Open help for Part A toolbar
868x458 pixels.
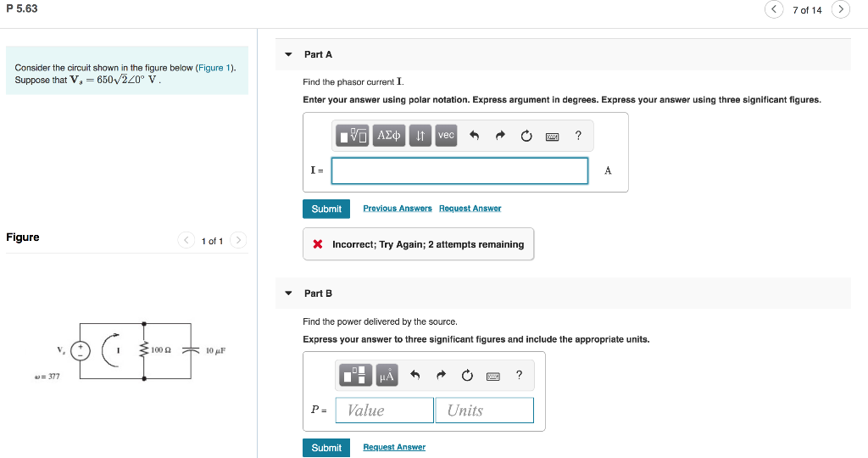578,135
